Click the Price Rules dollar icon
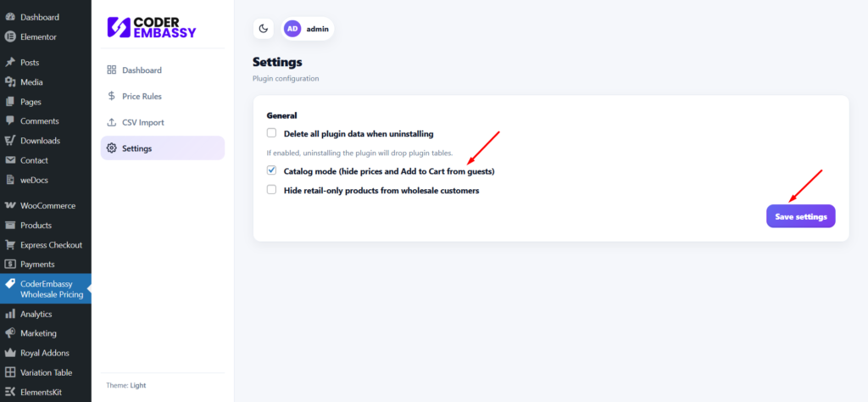868x402 pixels. [111, 96]
